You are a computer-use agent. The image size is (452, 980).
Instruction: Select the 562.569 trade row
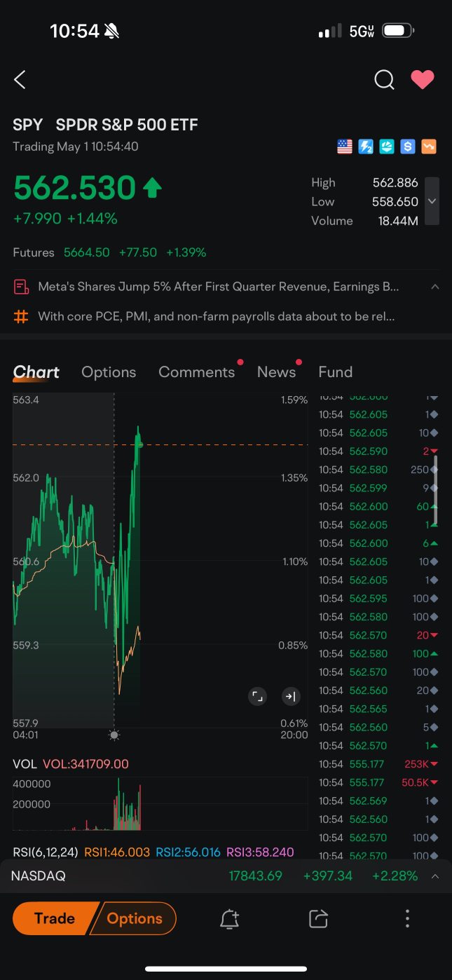click(x=378, y=801)
